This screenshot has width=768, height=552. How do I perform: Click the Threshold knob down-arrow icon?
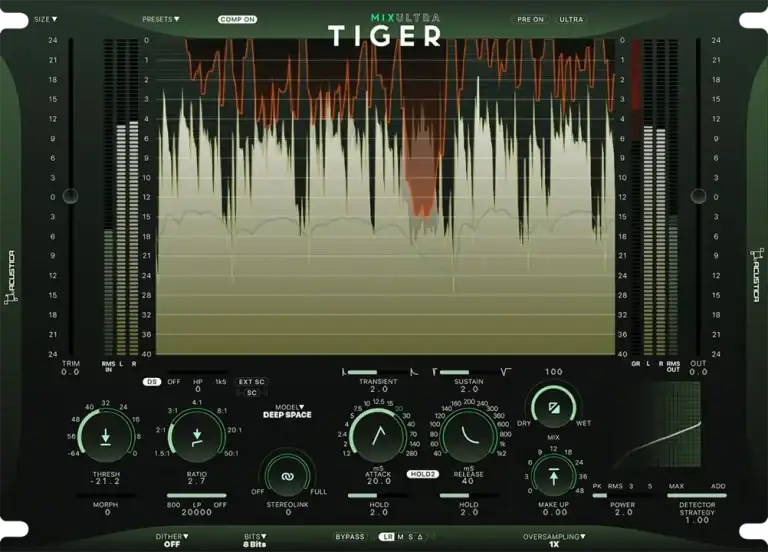coord(105,436)
